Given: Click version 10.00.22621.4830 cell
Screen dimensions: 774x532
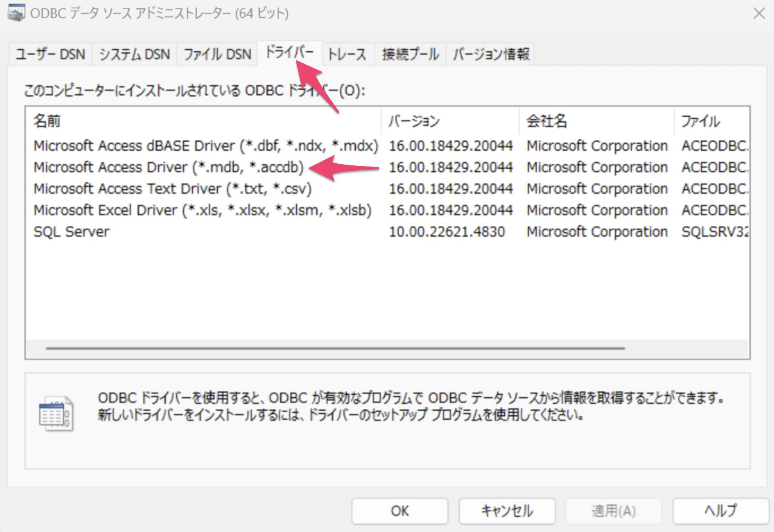Looking at the screenshot, I should pyautogui.click(x=447, y=232).
